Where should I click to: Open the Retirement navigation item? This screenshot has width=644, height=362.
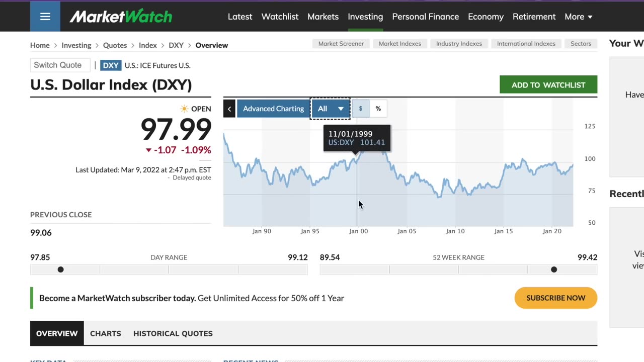pos(534,17)
